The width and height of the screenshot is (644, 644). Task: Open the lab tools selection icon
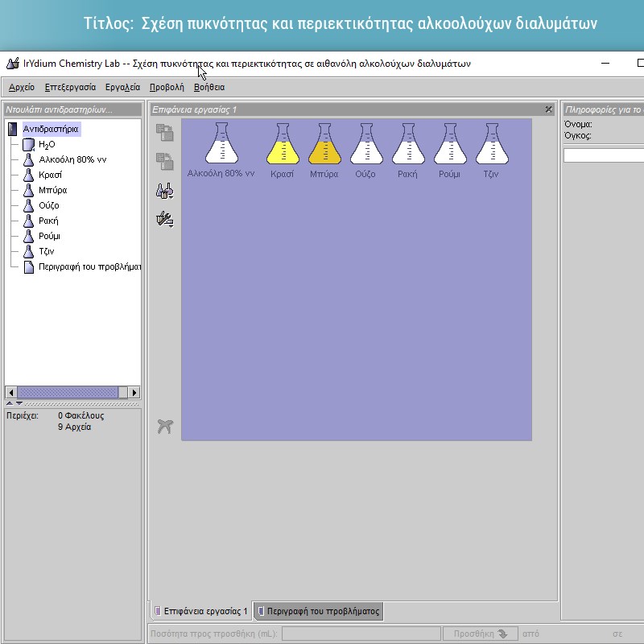pos(165,219)
